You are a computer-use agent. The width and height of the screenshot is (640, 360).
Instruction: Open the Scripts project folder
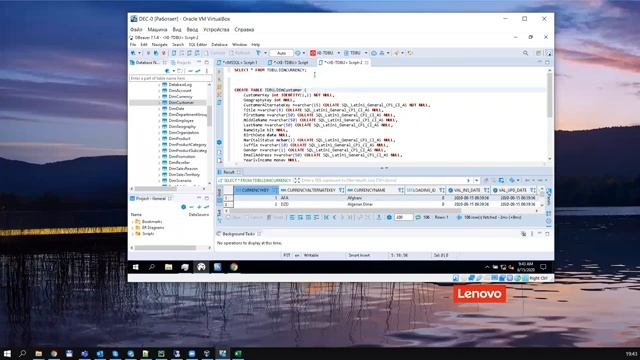pos(148,234)
